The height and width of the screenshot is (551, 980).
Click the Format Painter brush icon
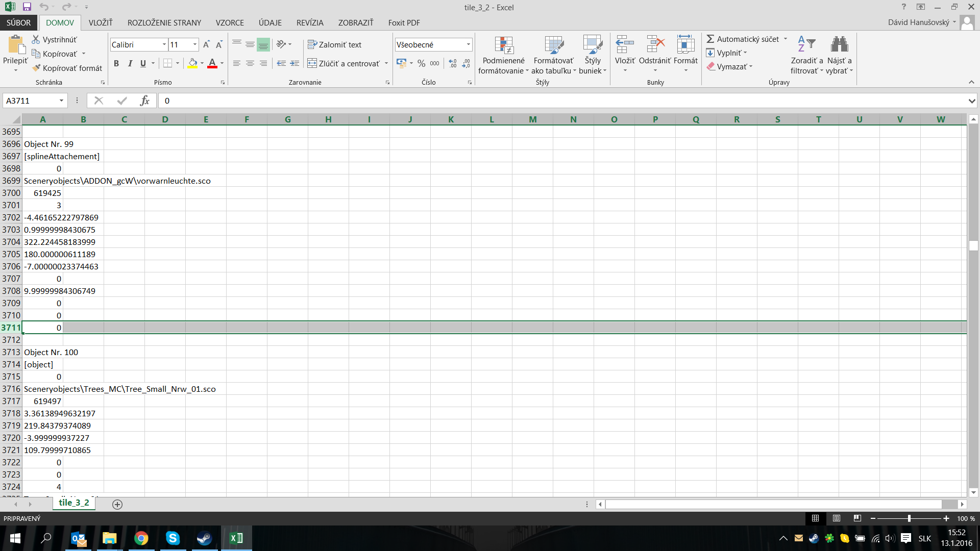tap(36, 68)
